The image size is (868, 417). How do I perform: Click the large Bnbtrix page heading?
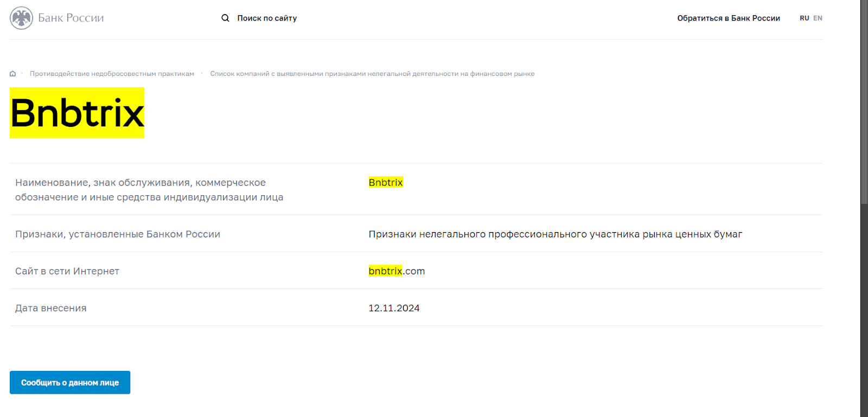tap(77, 113)
